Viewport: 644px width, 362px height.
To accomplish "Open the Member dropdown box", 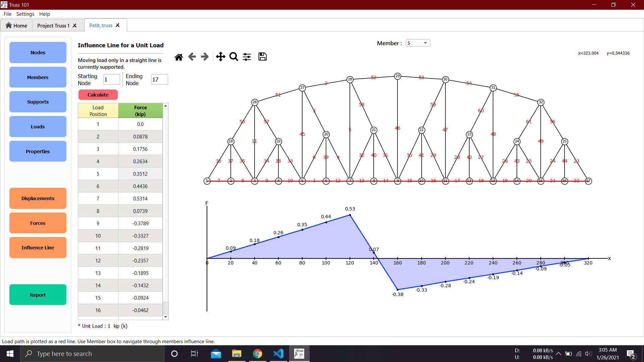I will pyautogui.click(x=418, y=43).
